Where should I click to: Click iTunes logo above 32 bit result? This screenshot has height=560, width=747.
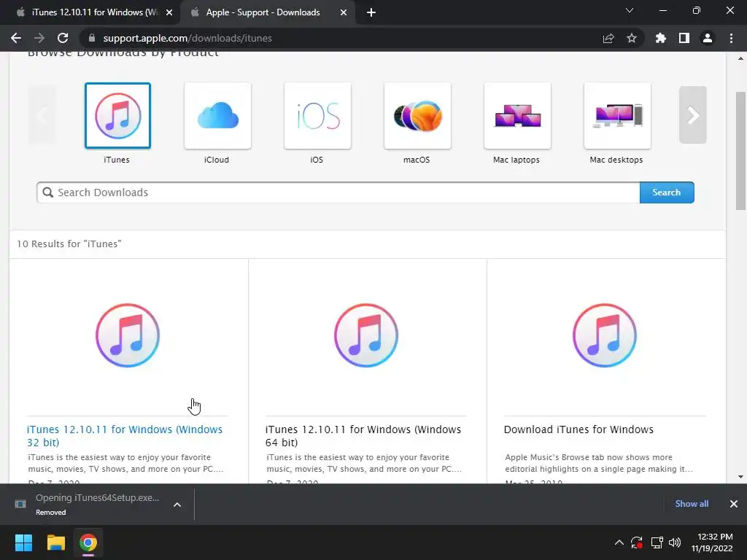coord(128,335)
